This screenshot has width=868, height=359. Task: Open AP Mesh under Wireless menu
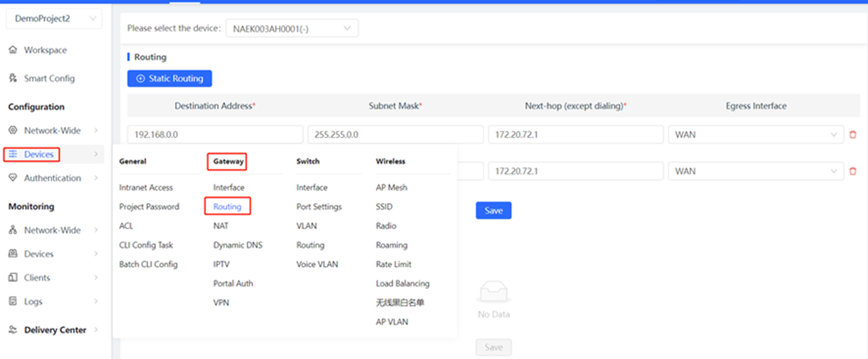[x=391, y=187]
